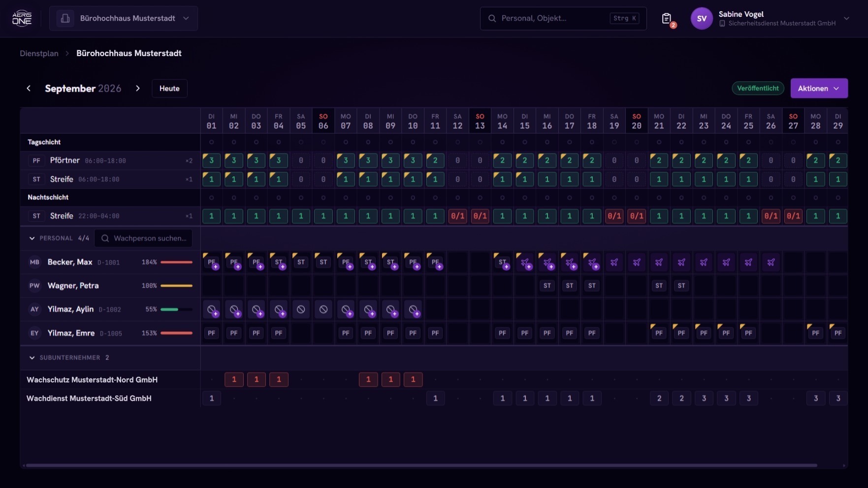Select day column DI 01 header

tap(212, 121)
